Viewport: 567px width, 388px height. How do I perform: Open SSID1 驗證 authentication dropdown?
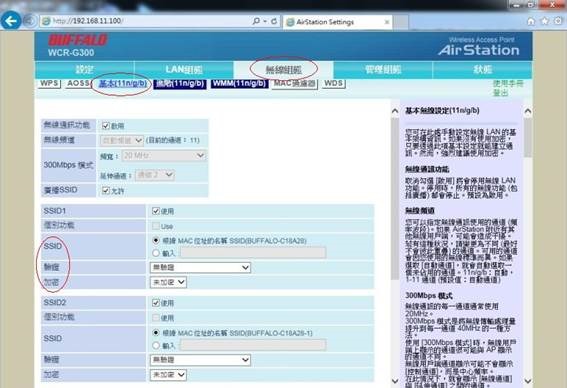click(x=200, y=268)
